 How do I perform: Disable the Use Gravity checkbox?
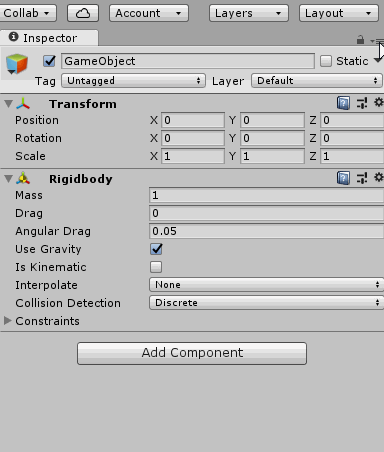[156, 249]
